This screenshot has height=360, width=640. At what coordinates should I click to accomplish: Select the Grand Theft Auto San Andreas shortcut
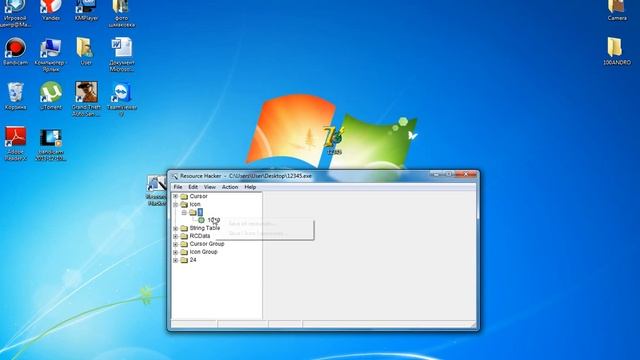pyautogui.click(x=86, y=99)
